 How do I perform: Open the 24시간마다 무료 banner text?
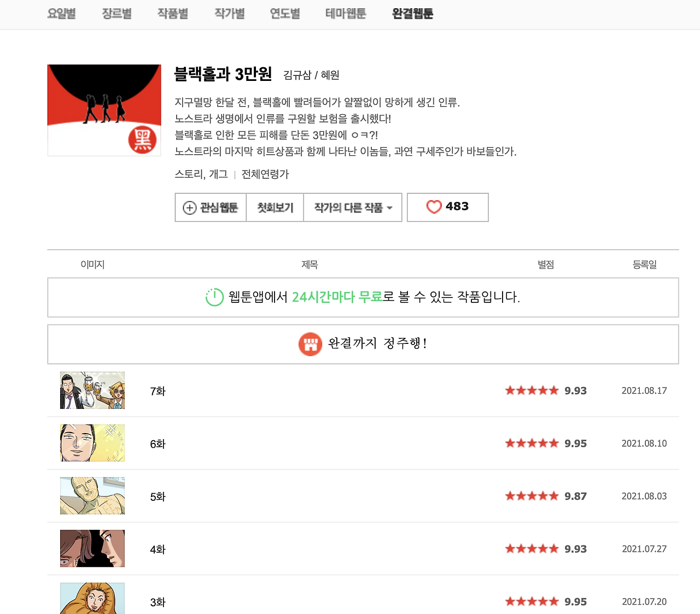[337, 297]
